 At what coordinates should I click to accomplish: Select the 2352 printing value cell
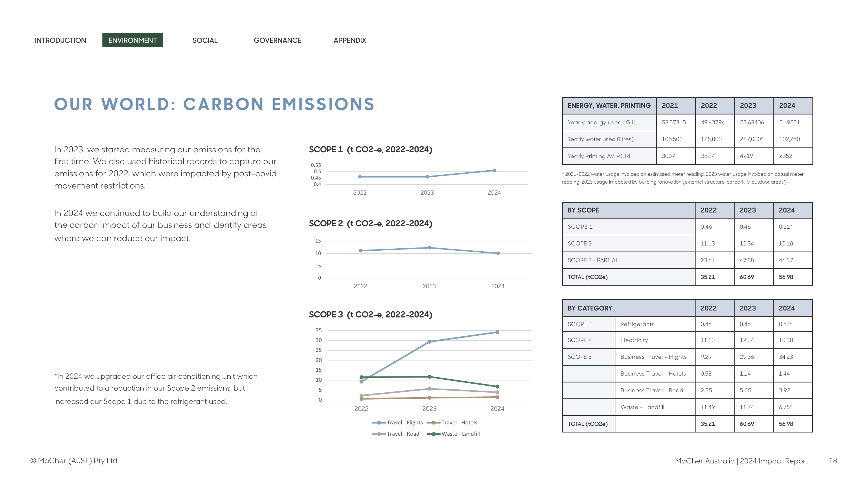click(793, 156)
